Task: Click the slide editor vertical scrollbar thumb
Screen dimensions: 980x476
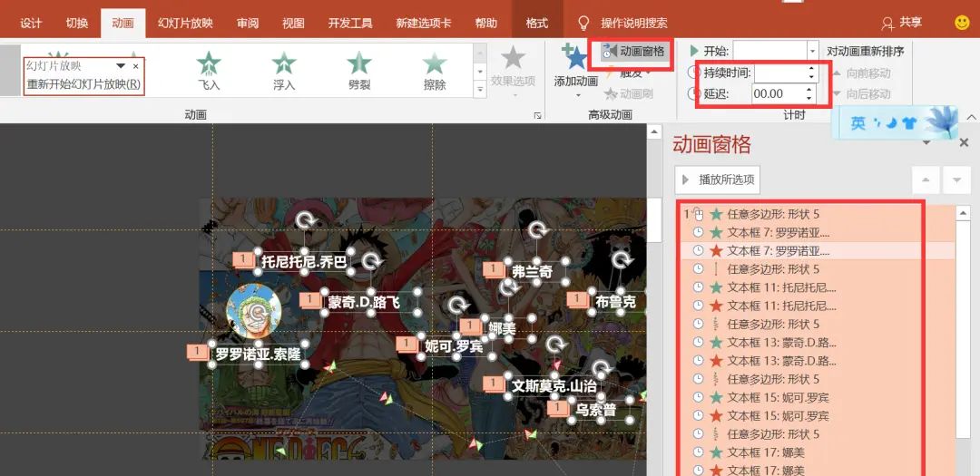Action: (654, 220)
